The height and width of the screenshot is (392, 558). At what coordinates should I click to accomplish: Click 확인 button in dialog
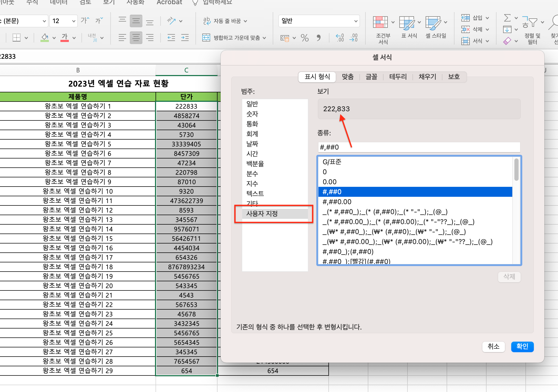pos(522,347)
